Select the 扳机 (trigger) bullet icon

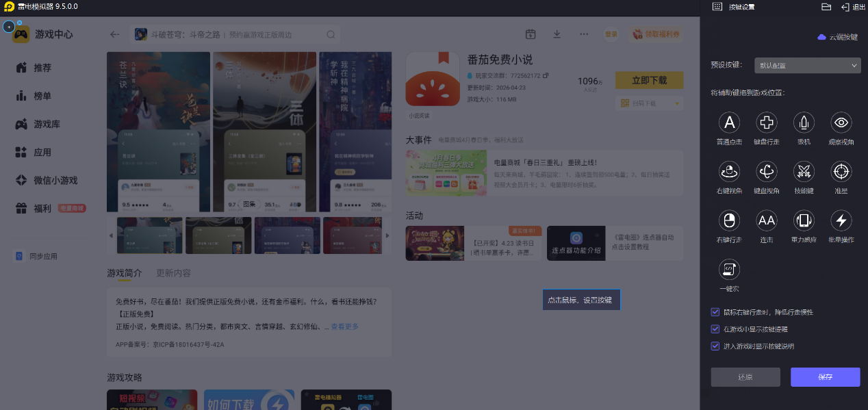click(804, 123)
